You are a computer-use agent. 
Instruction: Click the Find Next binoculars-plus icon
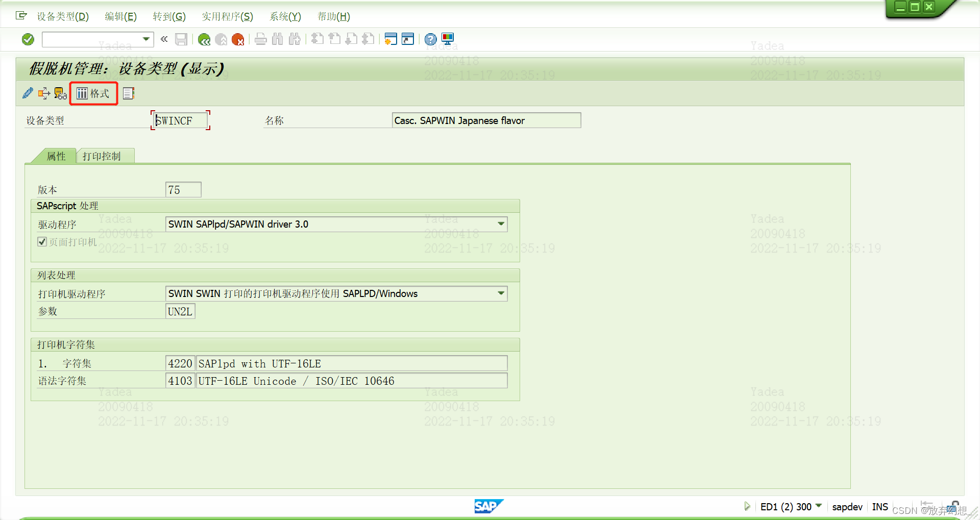295,39
